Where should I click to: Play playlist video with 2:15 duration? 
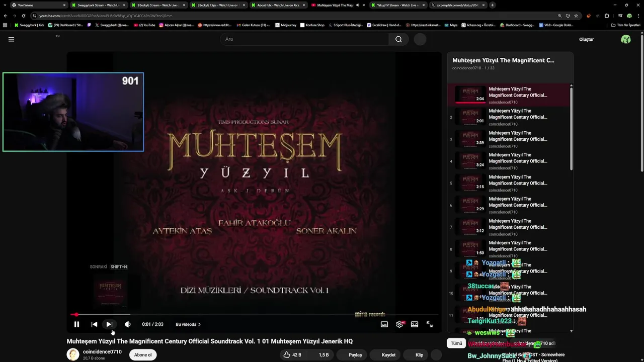(x=509, y=183)
